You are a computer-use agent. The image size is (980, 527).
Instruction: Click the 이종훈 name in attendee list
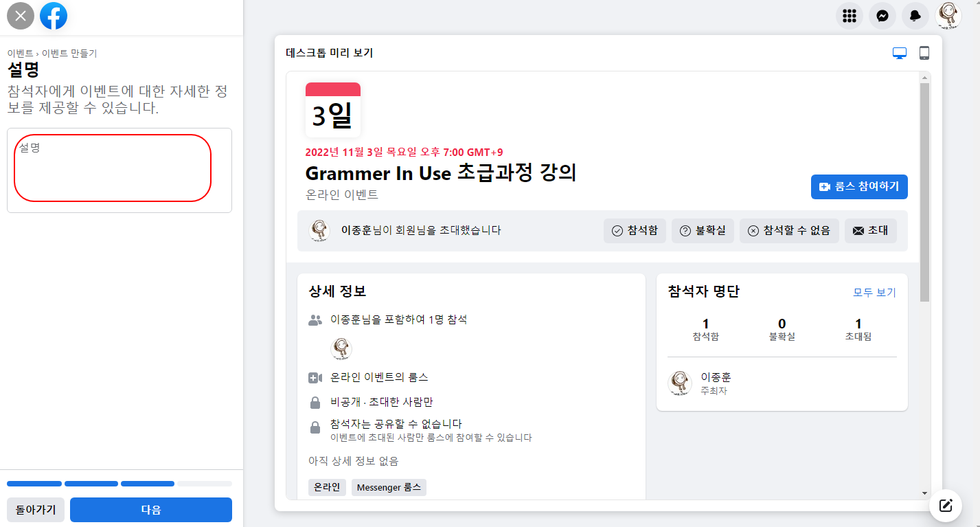(716, 377)
